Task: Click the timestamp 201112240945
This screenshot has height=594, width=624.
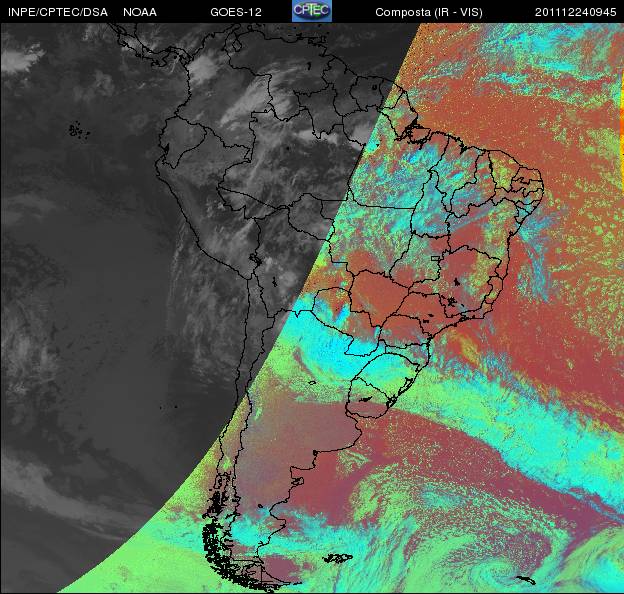Action: (575, 12)
